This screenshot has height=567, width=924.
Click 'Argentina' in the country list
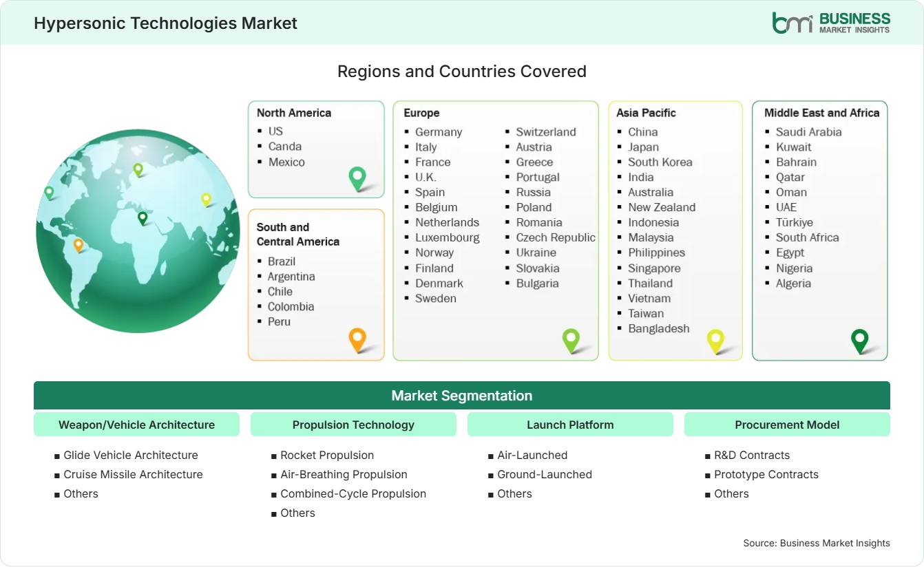pyautogui.click(x=291, y=276)
